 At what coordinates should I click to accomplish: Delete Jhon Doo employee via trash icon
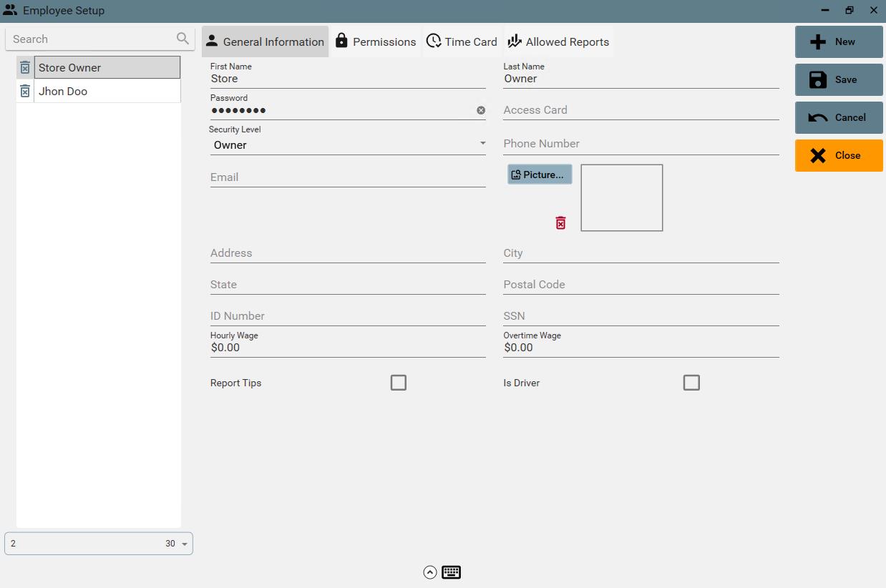point(25,92)
